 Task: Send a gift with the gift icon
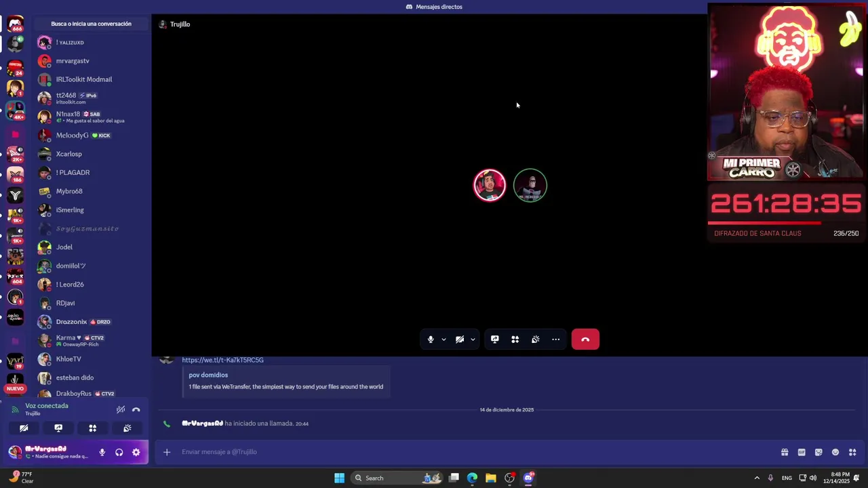coord(785,452)
